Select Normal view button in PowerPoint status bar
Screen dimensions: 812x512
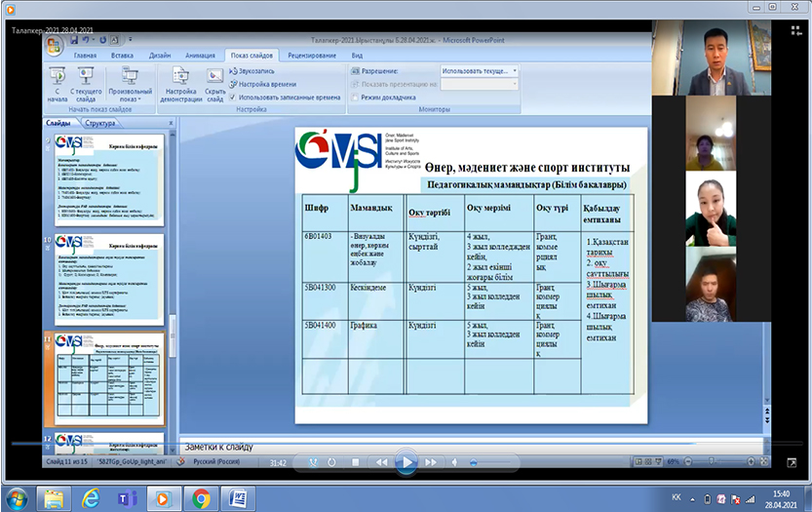click(638, 461)
